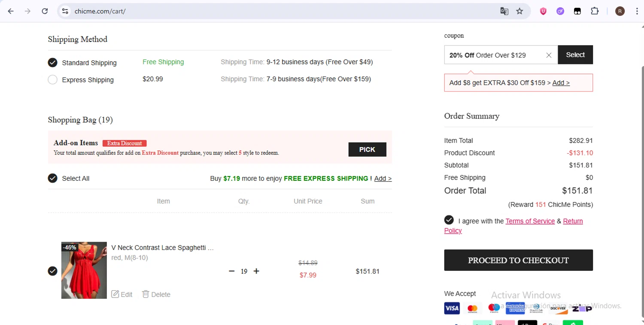Click the sale unit price $7.99
644x325 pixels.
[x=308, y=275]
